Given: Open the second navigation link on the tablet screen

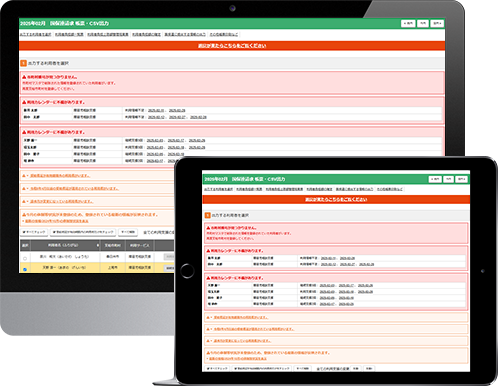Looking at the screenshot, I should pyautogui.click(x=249, y=189).
